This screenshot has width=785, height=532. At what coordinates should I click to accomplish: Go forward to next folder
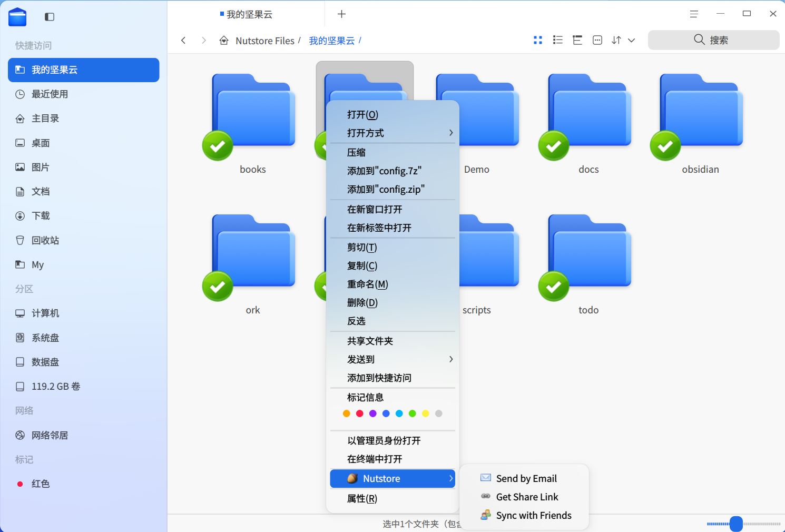coord(204,41)
